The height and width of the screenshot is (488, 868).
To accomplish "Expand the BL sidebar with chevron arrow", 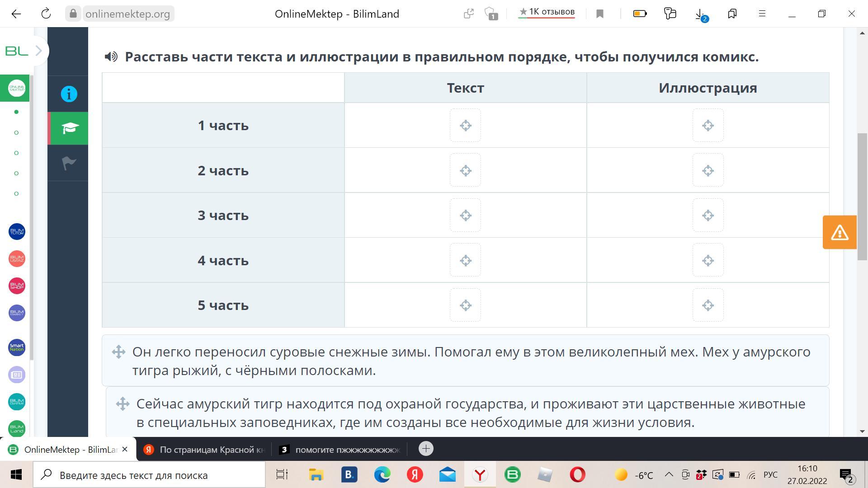I will click(38, 51).
